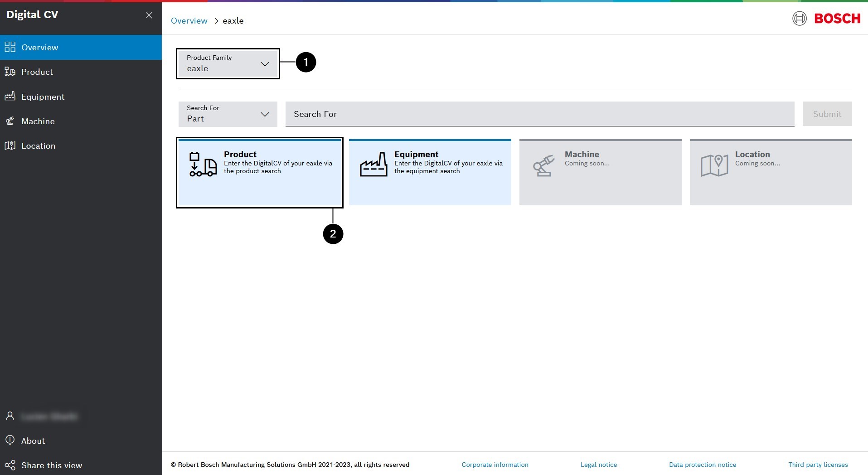Click the Location Coming soon card title

752,154
